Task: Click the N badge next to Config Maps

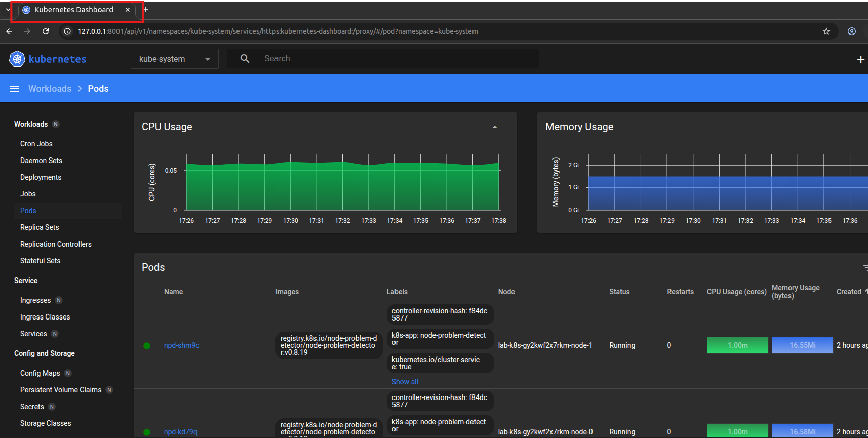Action: coord(68,373)
